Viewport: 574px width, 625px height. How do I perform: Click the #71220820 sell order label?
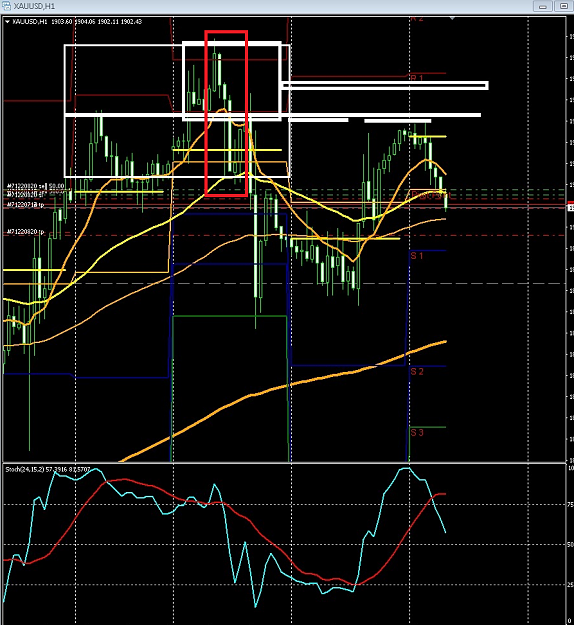click(35, 186)
